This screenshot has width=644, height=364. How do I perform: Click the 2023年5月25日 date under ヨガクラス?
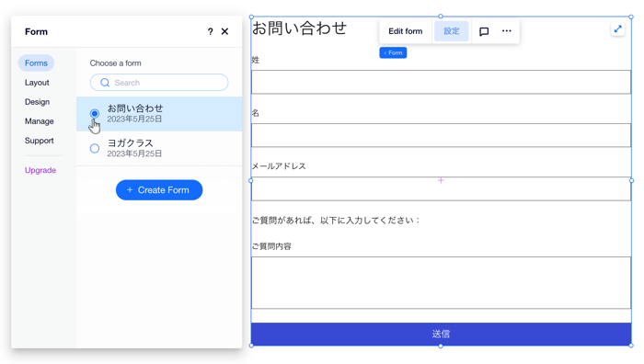point(134,154)
